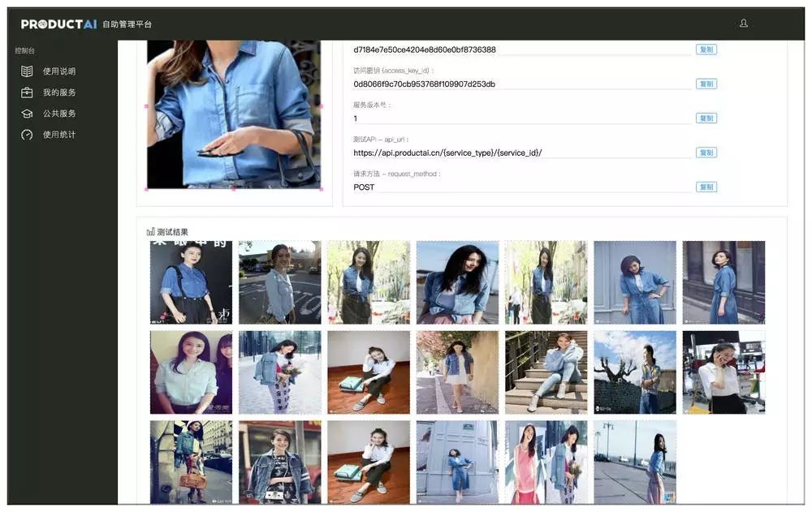812x512 pixels.
Task: Copy the POST request method
Action: tap(706, 187)
